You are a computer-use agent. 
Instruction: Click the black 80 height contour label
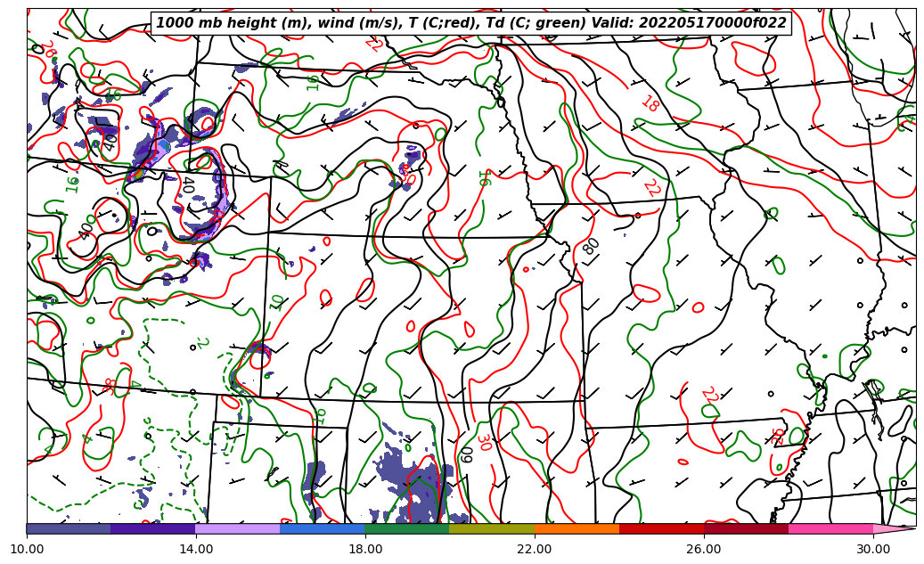[591, 246]
